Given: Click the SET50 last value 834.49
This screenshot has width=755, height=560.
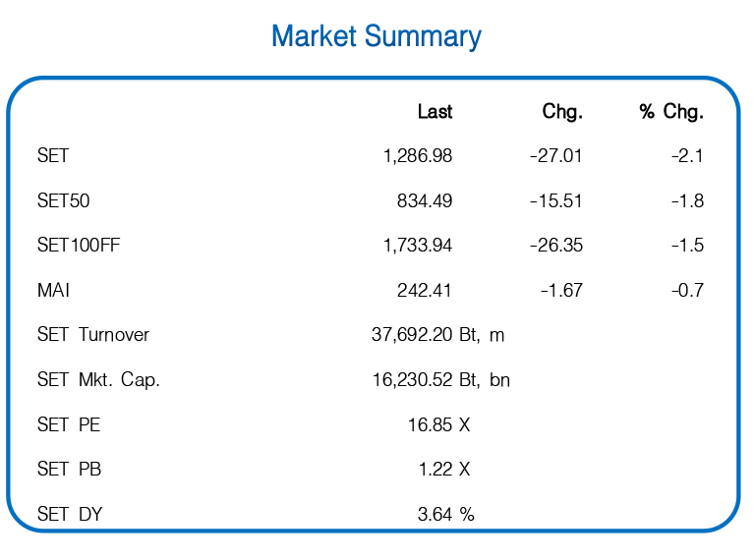Looking at the screenshot, I should pyautogui.click(x=425, y=201).
